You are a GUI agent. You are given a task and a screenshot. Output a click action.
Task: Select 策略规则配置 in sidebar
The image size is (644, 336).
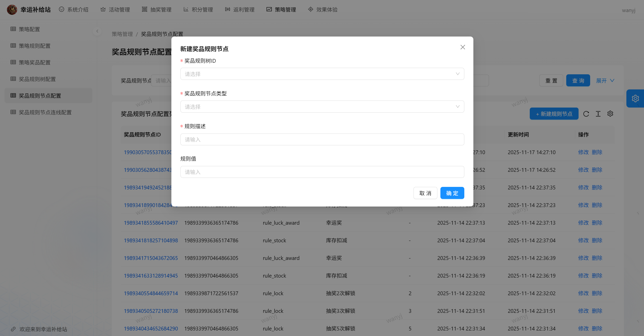tap(35, 46)
